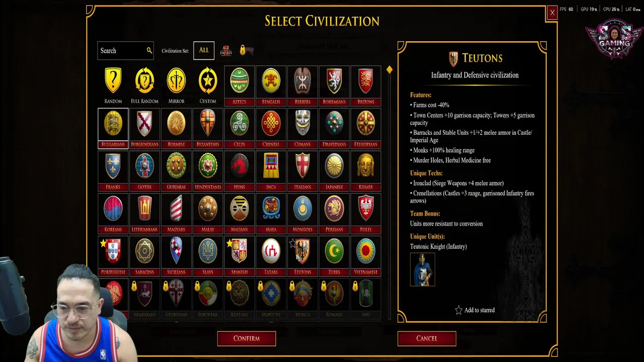This screenshot has height=362, width=644.
Task: Filter by Age of Empires II set
Action: (226, 50)
